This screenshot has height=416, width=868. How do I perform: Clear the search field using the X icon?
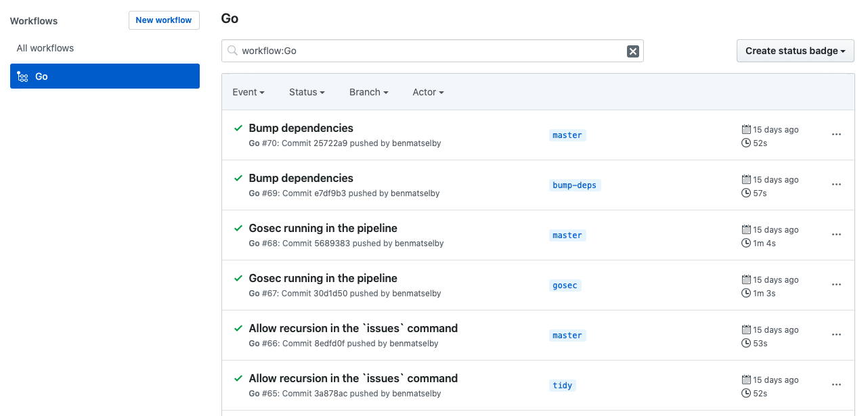click(632, 51)
